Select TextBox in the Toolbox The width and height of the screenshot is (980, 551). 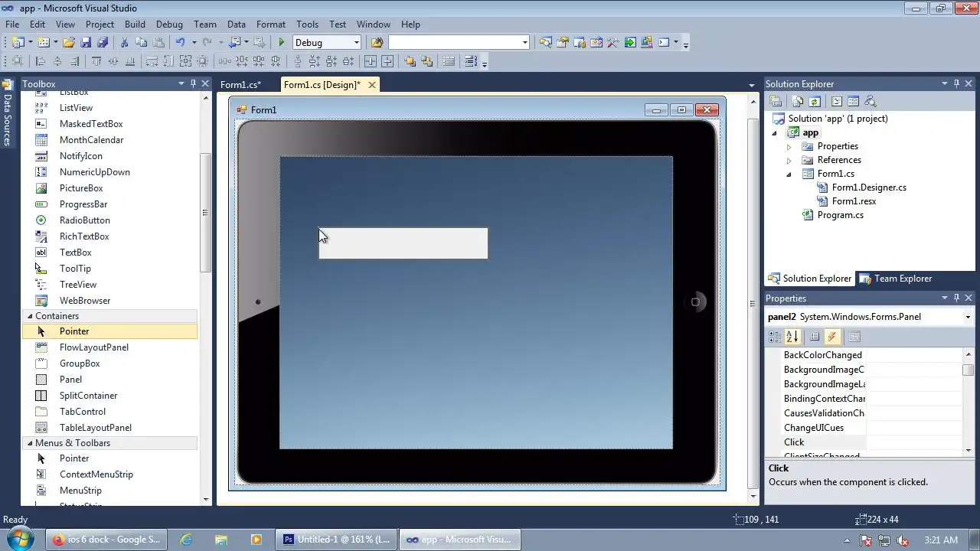coord(75,253)
